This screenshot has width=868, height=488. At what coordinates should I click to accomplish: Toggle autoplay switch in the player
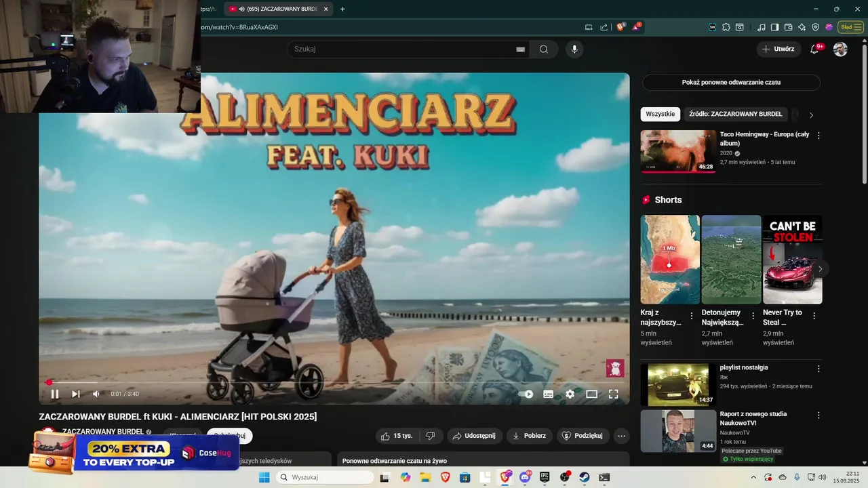(527, 394)
